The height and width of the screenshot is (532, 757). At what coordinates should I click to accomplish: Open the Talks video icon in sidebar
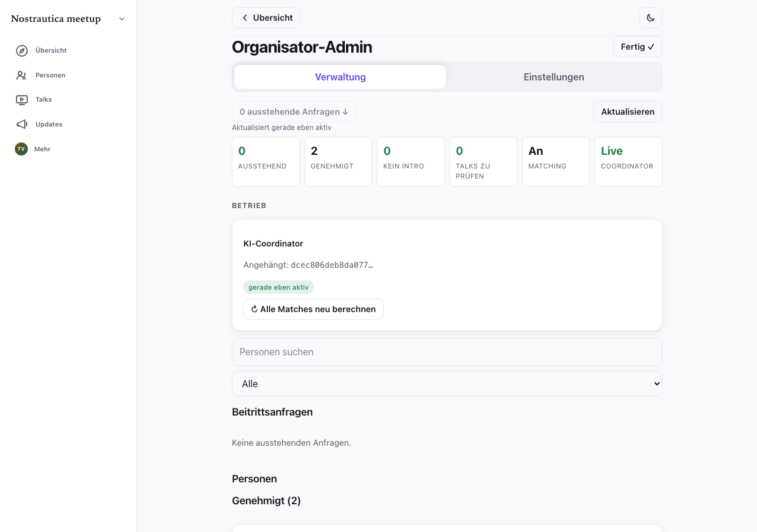coord(22,100)
